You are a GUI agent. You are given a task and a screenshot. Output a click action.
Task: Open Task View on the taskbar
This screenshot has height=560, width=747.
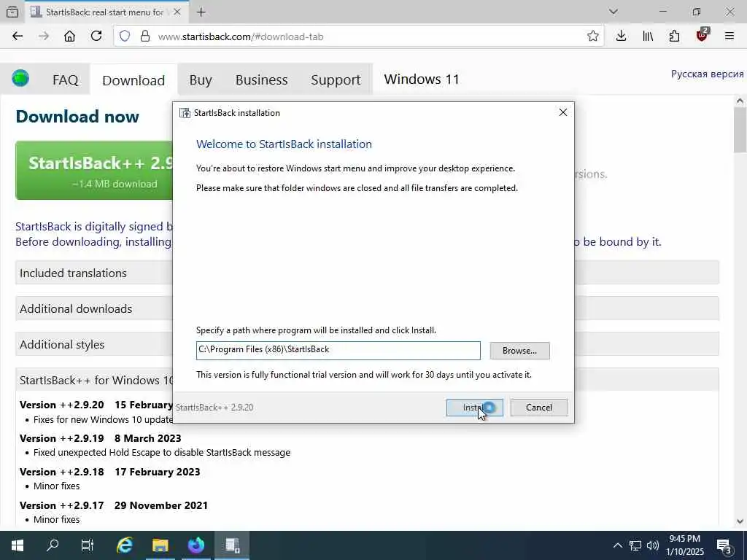coord(88,545)
